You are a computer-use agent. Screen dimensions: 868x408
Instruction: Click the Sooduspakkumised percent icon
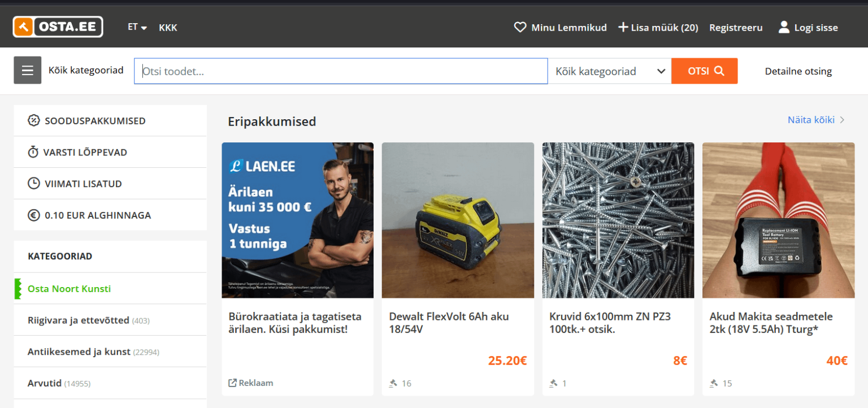point(34,120)
